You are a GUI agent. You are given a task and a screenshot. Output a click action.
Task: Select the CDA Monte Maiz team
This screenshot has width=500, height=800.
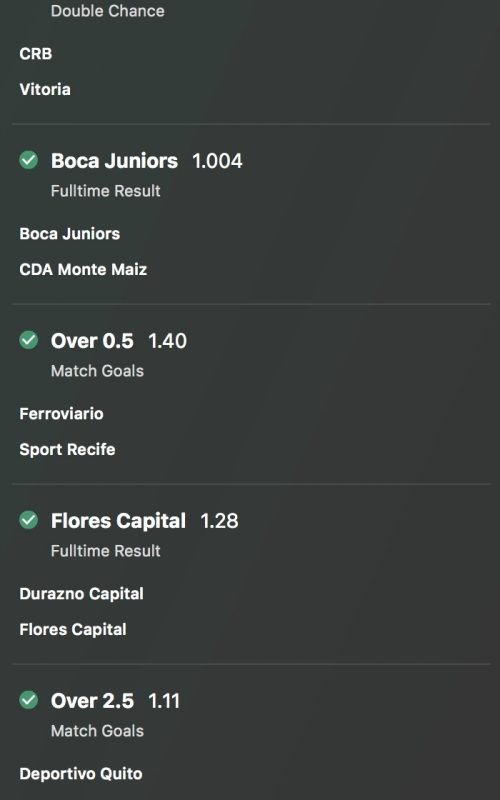pyautogui.click(x=83, y=269)
